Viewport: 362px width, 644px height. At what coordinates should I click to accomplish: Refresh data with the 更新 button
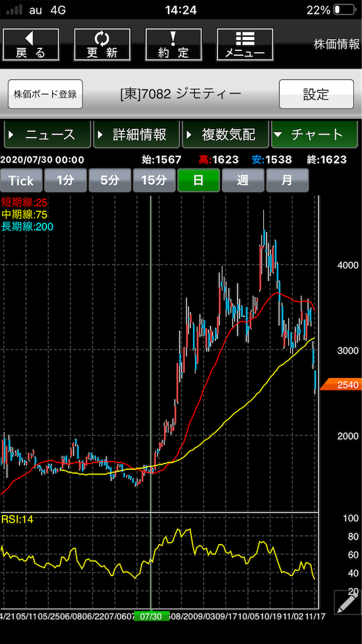point(102,45)
